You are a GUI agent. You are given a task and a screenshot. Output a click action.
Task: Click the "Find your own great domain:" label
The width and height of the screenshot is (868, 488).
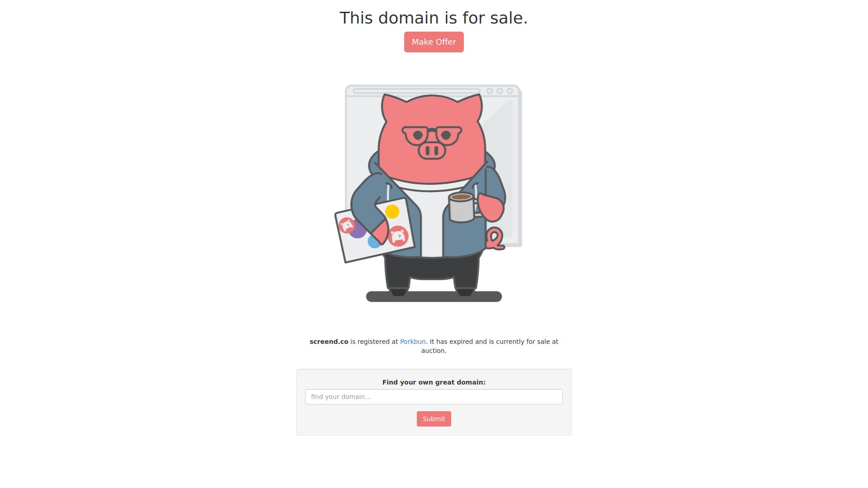[x=434, y=382]
